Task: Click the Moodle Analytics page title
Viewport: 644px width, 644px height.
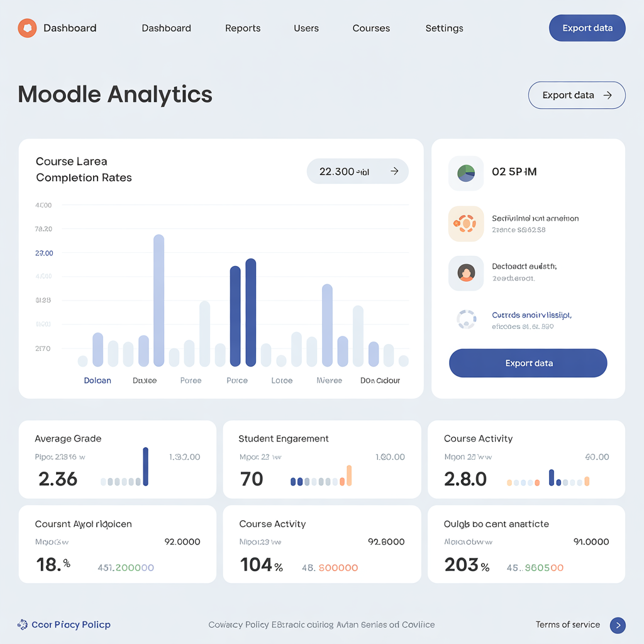Action: click(115, 94)
